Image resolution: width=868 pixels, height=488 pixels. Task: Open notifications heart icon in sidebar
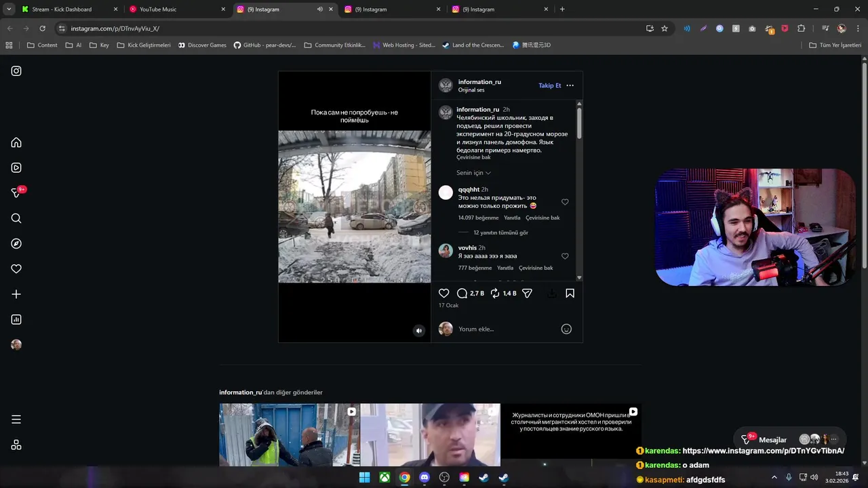[x=16, y=269]
